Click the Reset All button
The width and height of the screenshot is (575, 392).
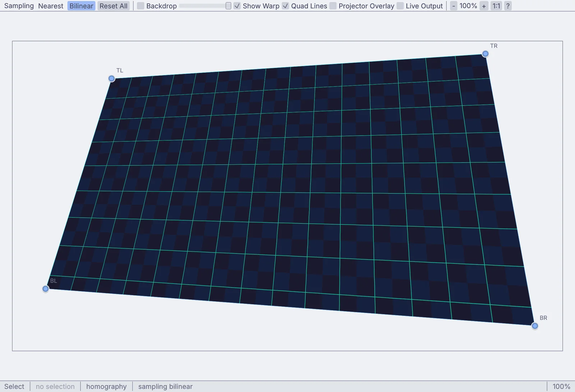coord(114,6)
